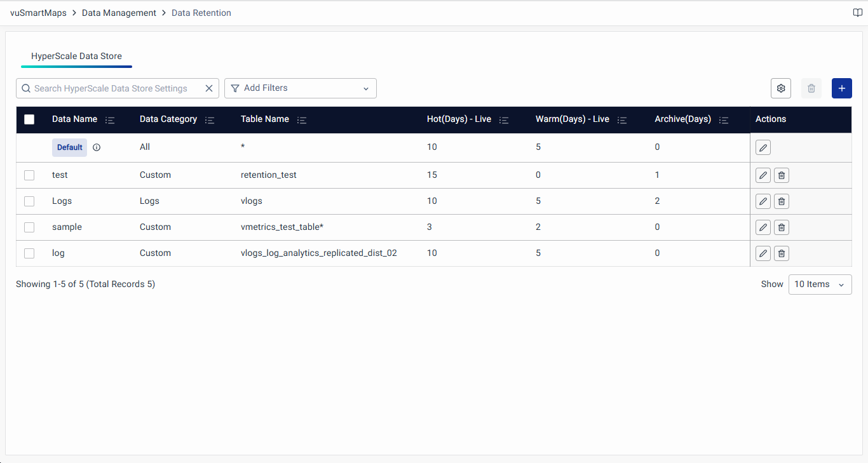868x463 pixels.
Task: Open the documentation book icon
Action: click(x=857, y=13)
